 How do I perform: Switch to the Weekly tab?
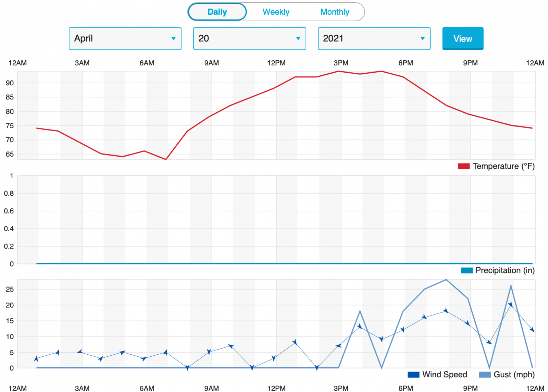pos(276,12)
